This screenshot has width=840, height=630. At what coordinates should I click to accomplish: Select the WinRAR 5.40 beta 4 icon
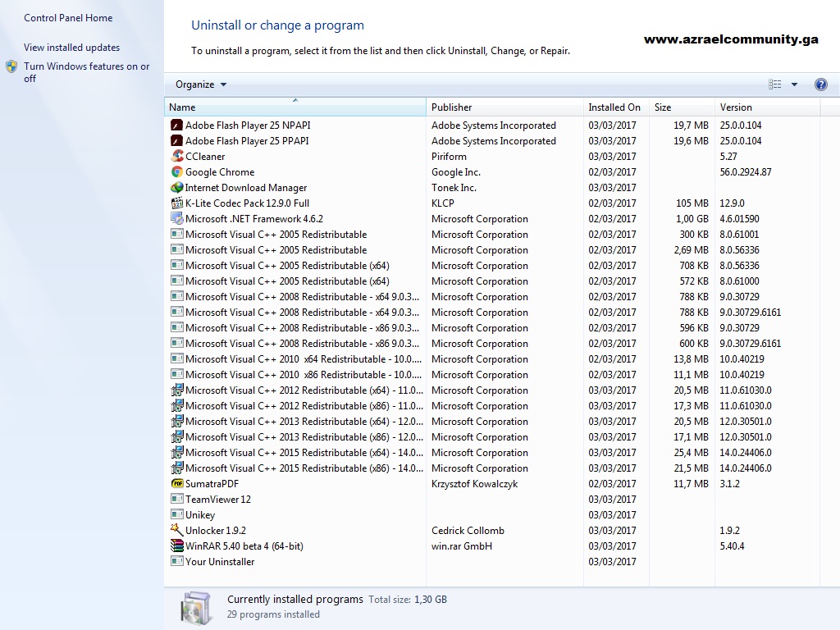click(x=177, y=546)
